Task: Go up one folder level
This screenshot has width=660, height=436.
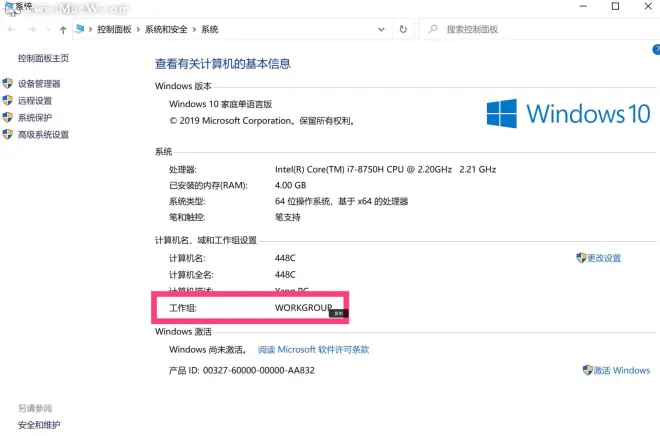Action: [x=63, y=29]
